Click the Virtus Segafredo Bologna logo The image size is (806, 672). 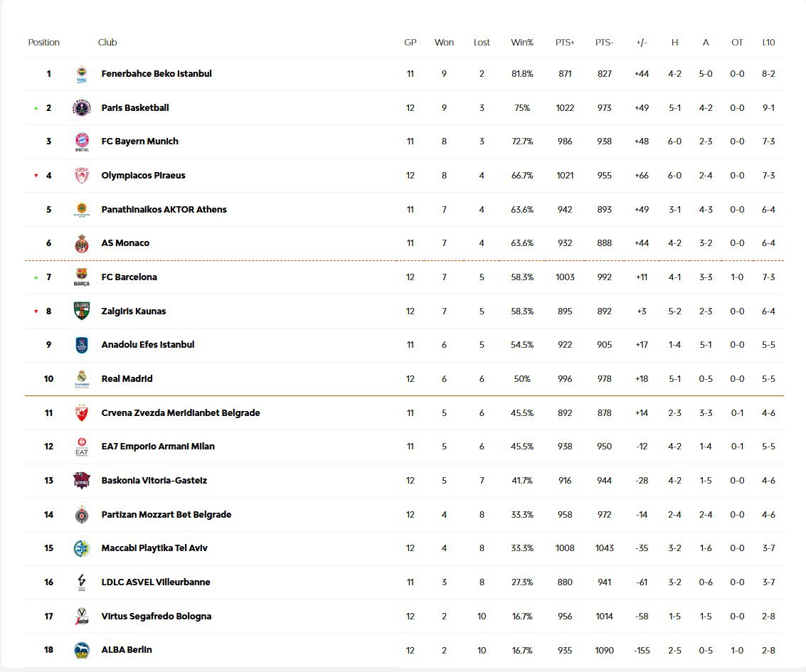pos(82,617)
